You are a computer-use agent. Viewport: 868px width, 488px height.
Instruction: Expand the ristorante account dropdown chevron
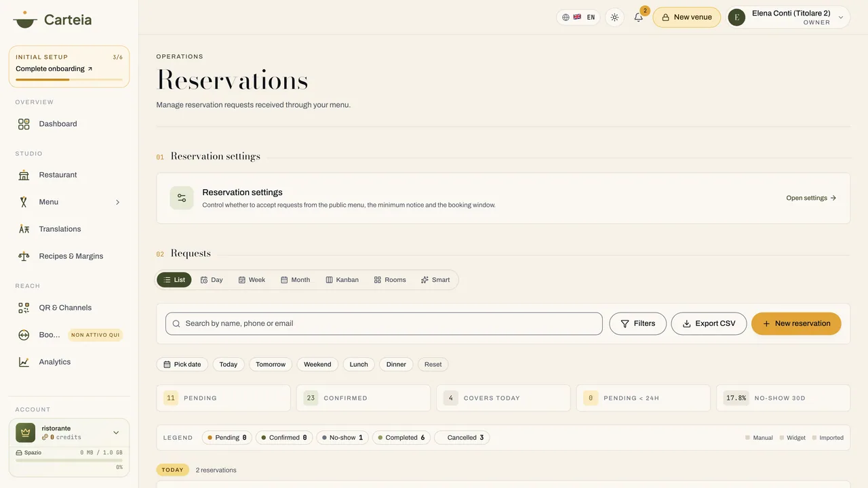pyautogui.click(x=116, y=432)
